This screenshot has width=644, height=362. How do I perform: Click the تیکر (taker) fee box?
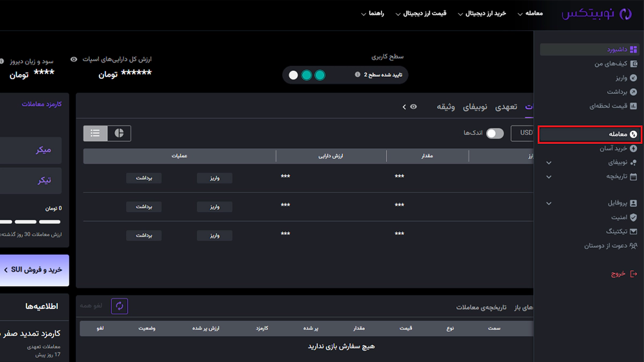[31, 180]
